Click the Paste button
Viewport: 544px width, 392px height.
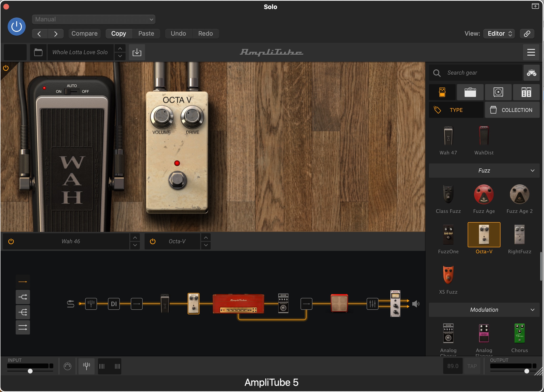click(146, 33)
